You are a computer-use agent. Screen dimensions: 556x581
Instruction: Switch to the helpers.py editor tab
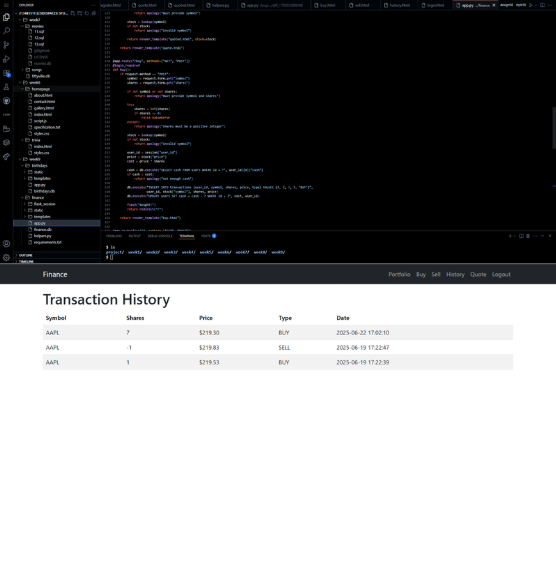click(218, 5)
